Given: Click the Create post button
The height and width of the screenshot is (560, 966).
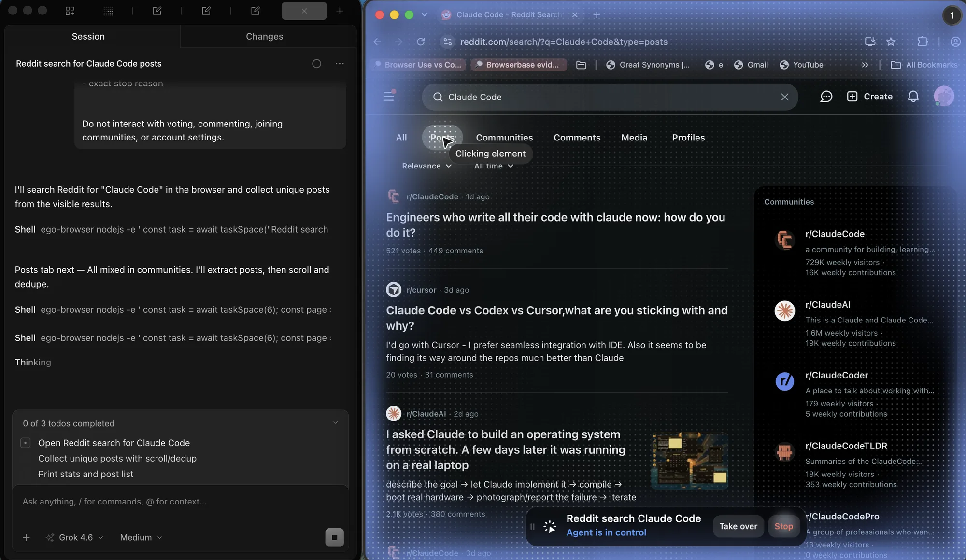Looking at the screenshot, I should point(869,97).
